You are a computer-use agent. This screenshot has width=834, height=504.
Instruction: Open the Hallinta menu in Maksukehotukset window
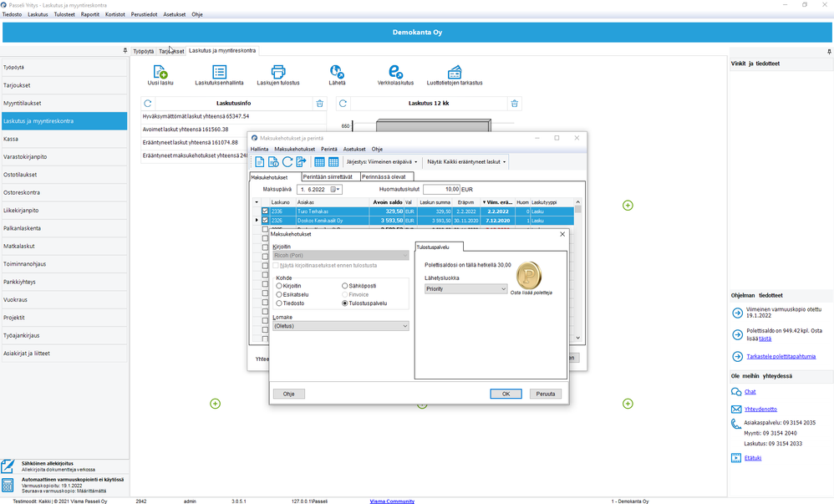pyautogui.click(x=260, y=149)
